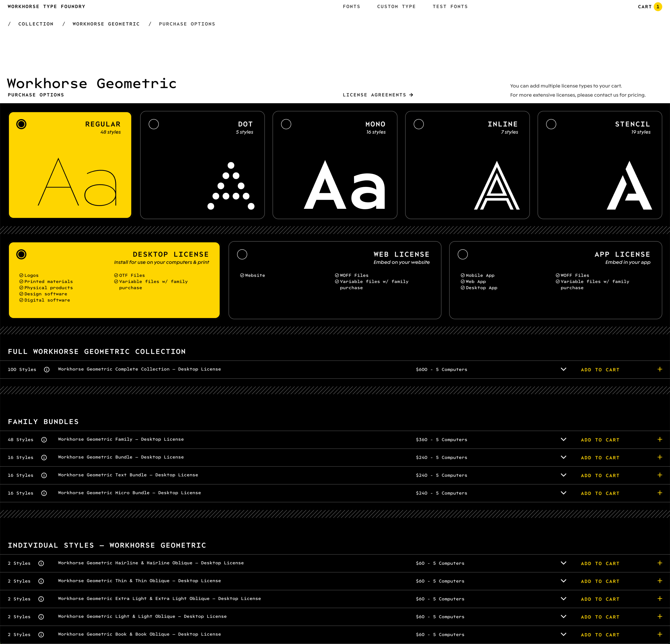The height and width of the screenshot is (644, 670).
Task: Open chevron dropdown on Light Oblique row
Action: tap(564, 616)
